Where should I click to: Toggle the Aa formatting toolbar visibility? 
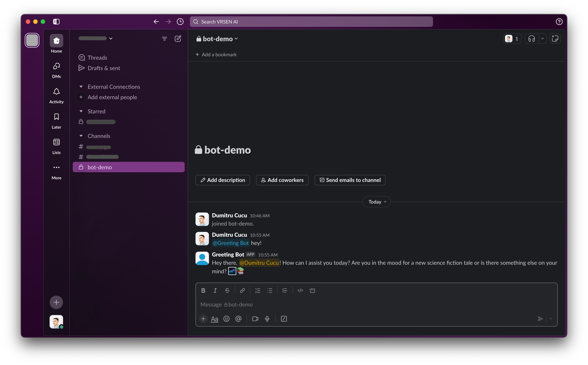pyautogui.click(x=214, y=319)
